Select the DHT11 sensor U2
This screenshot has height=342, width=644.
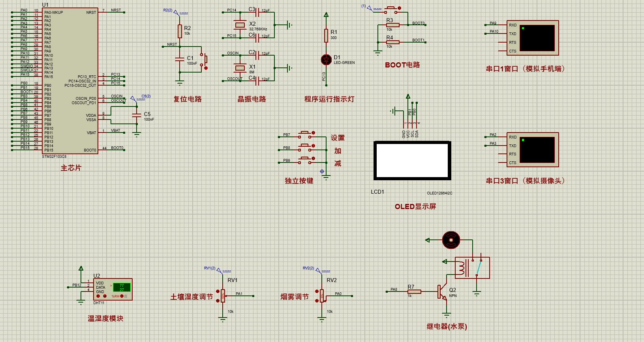pyautogui.click(x=113, y=289)
